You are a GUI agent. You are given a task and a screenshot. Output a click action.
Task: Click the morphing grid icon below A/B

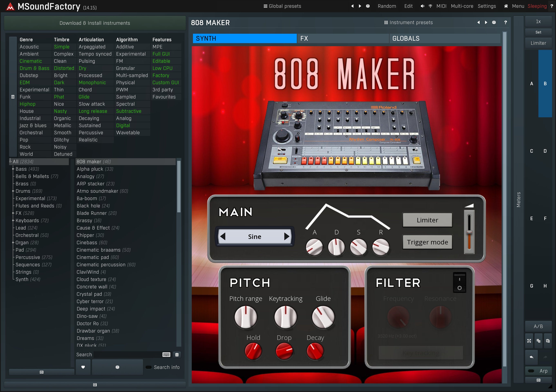(529, 341)
